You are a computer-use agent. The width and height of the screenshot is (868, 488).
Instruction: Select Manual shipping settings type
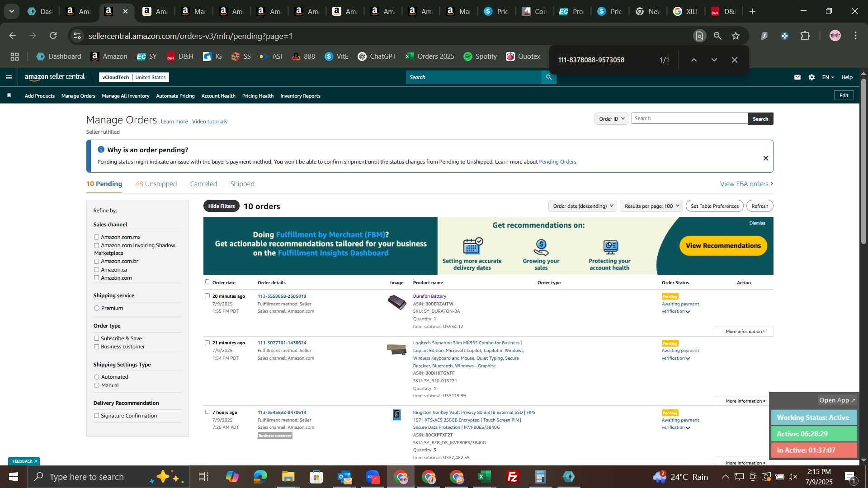96,385
